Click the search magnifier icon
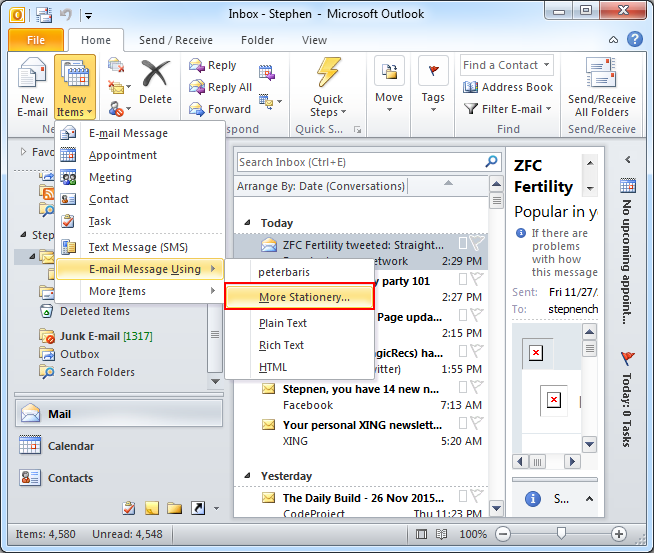 click(x=492, y=161)
